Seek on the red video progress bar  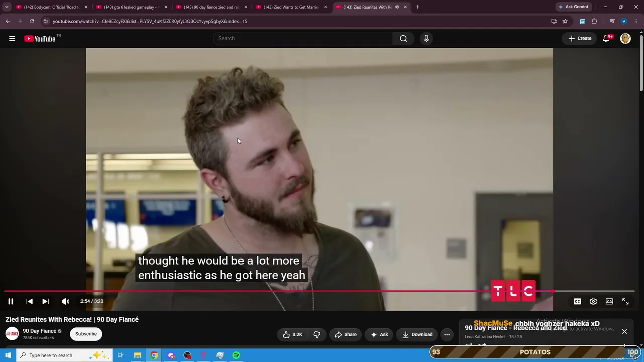(319, 291)
